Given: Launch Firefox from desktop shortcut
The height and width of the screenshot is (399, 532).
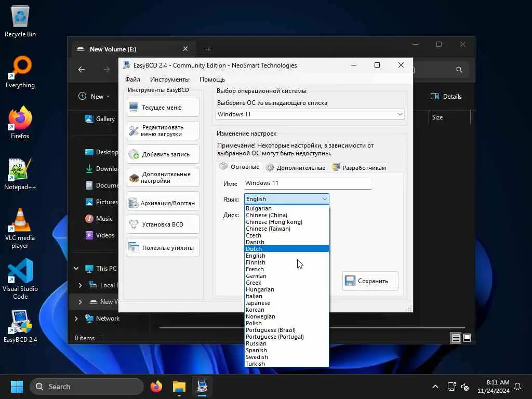Looking at the screenshot, I should click(x=20, y=123).
